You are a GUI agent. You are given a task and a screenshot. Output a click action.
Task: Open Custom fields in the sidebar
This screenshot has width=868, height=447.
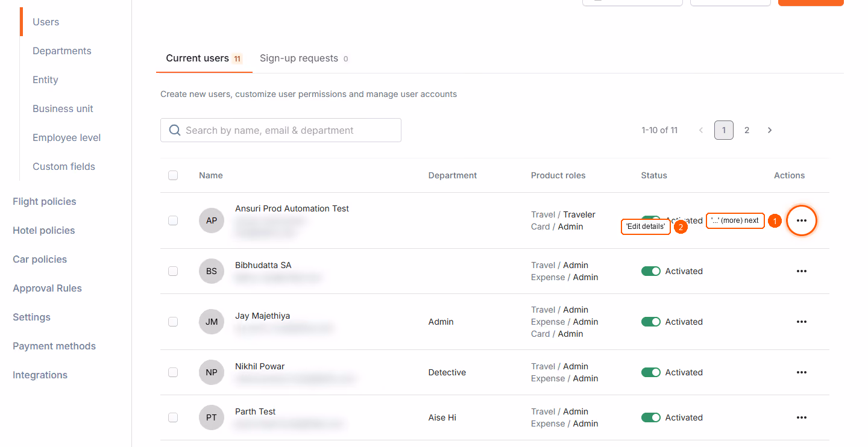click(x=64, y=166)
